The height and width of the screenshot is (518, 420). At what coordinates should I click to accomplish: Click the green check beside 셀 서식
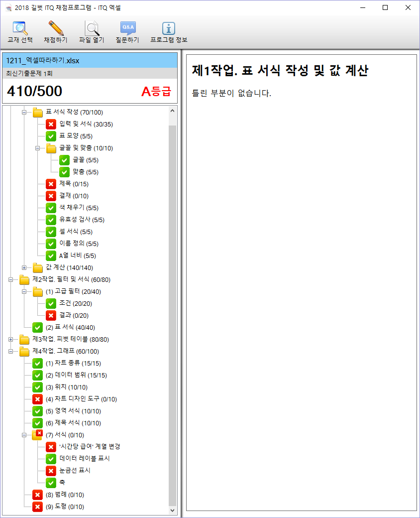pyautogui.click(x=51, y=232)
